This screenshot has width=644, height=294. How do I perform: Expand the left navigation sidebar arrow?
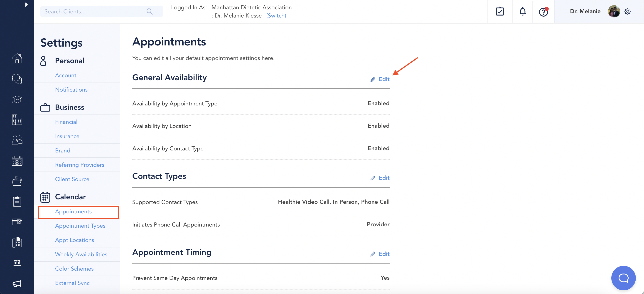[x=26, y=5]
